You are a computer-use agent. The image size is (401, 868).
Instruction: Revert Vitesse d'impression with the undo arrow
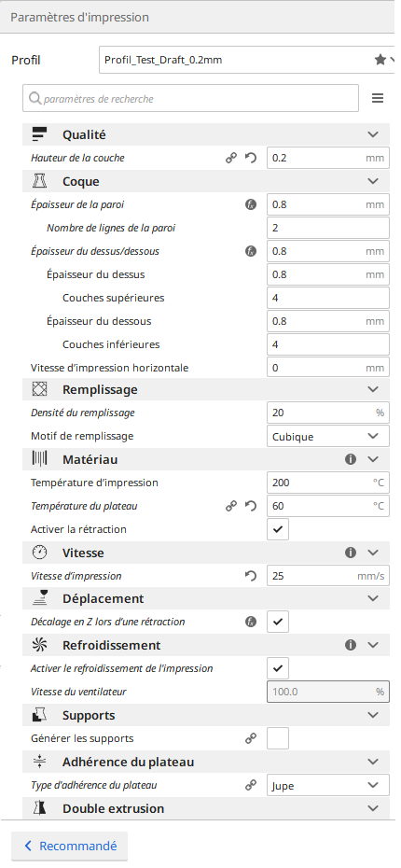tap(251, 576)
